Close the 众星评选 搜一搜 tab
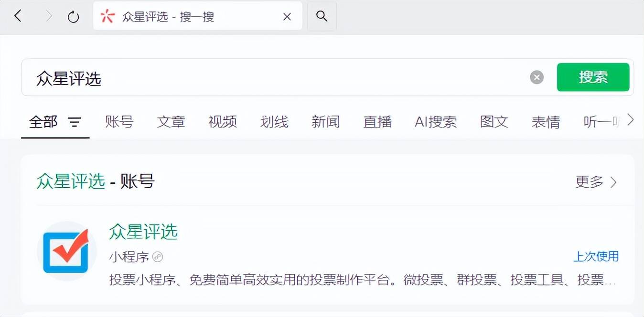The height and width of the screenshot is (317, 644). [x=287, y=17]
